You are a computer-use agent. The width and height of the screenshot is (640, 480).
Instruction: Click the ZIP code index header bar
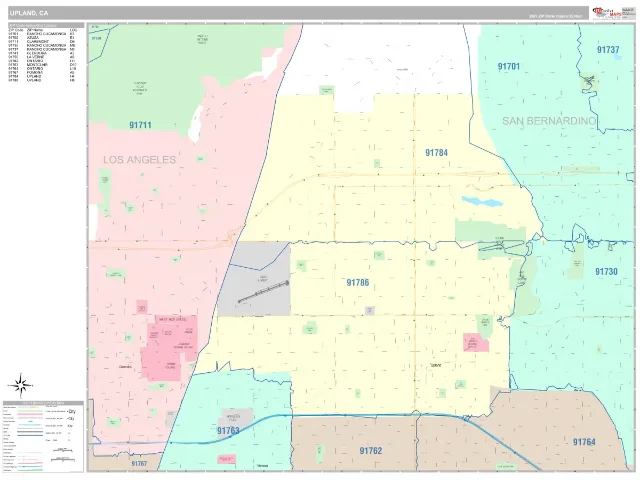[x=46, y=25]
